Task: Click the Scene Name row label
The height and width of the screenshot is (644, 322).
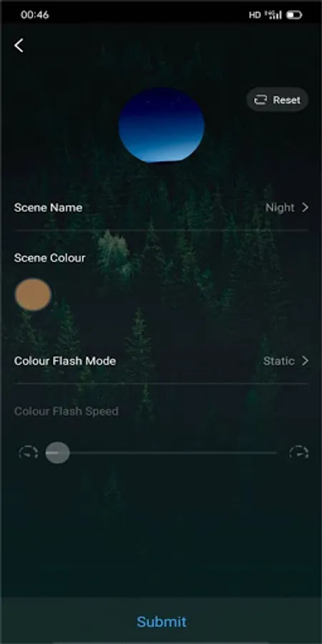Action: 48,208
